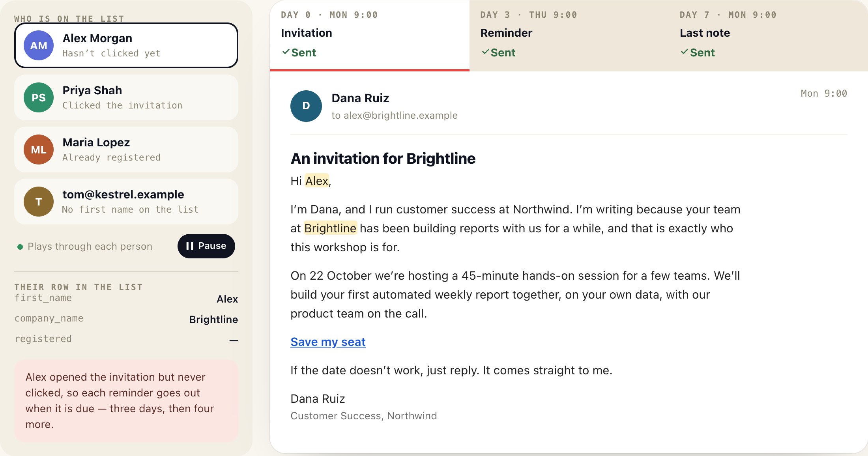Choose the tom@kestrel.example recipient
Screen dimensions: 868x456
click(x=126, y=202)
